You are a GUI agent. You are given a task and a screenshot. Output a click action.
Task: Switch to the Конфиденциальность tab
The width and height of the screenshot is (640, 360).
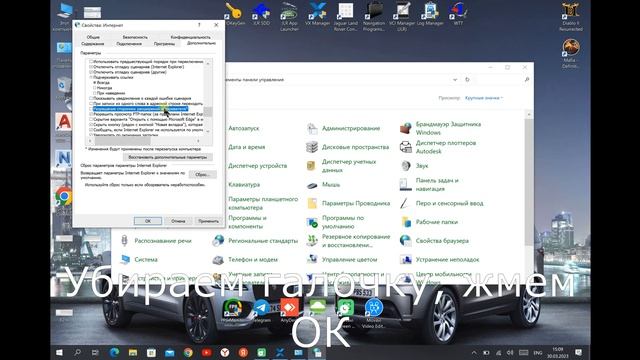point(190,37)
